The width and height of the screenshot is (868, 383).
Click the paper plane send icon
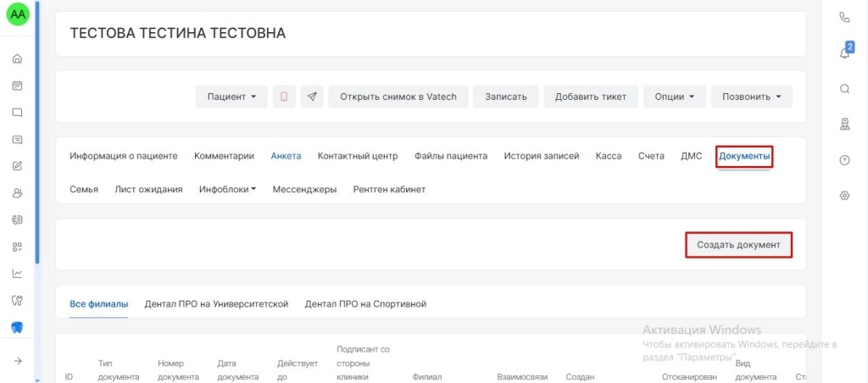click(x=312, y=97)
